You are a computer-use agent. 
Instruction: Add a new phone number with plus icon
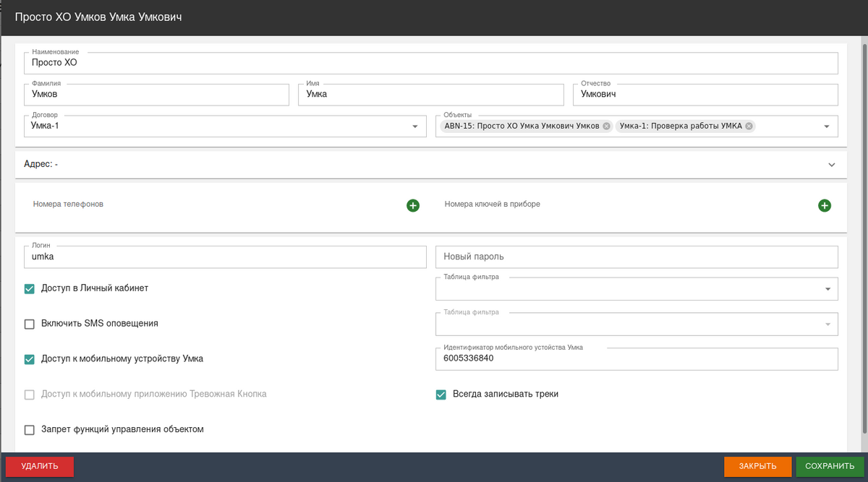[x=413, y=206]
